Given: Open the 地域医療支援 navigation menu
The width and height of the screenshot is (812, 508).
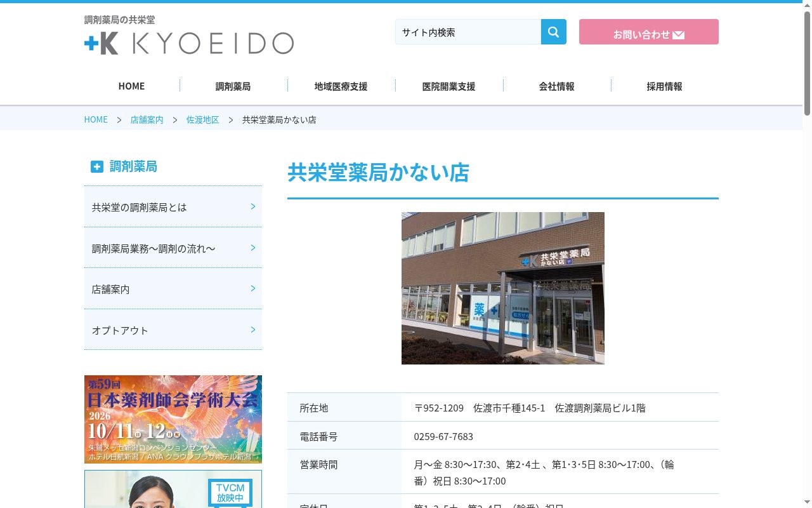Looking at the screenshot, I should pyautogui.click(x=341, y=86).
